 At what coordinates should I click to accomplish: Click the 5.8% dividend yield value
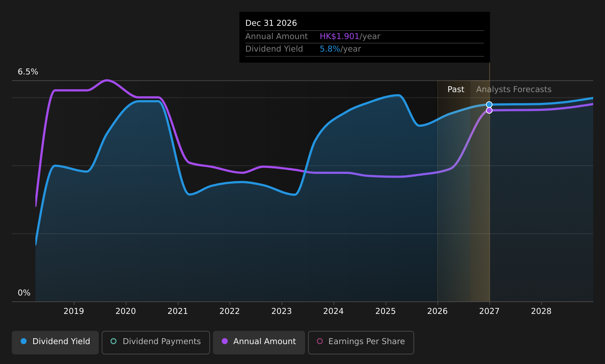point(330,49)
